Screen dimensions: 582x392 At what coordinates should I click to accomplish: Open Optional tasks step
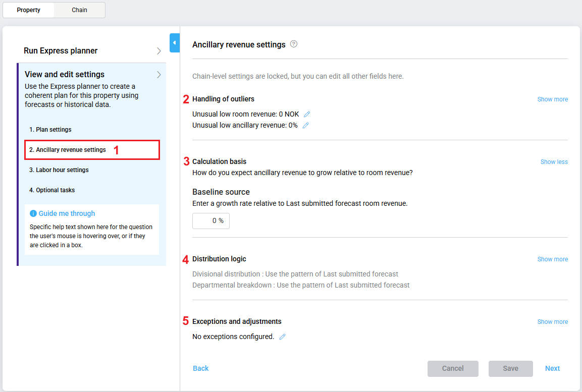(x=52, y=190)
